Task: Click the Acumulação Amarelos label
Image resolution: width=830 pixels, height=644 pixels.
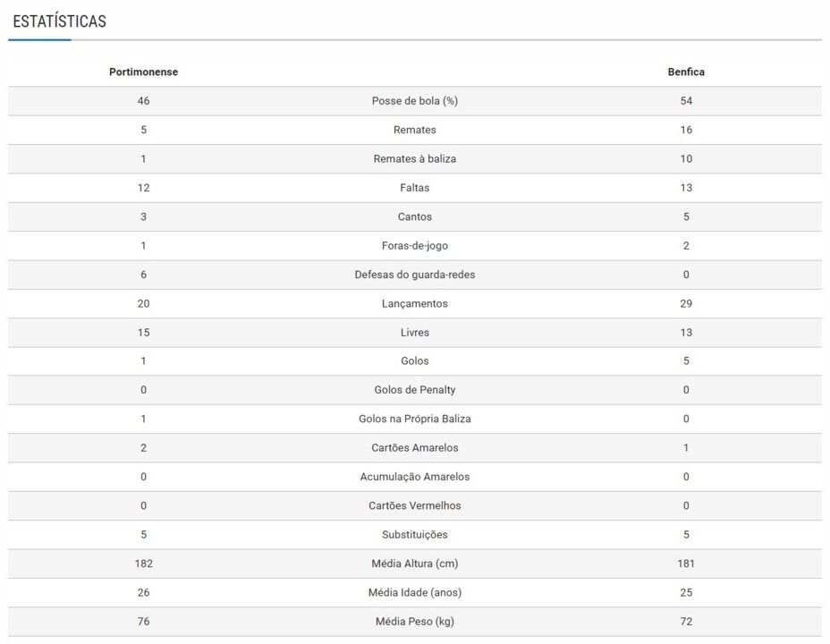Action: click(414, 477)
